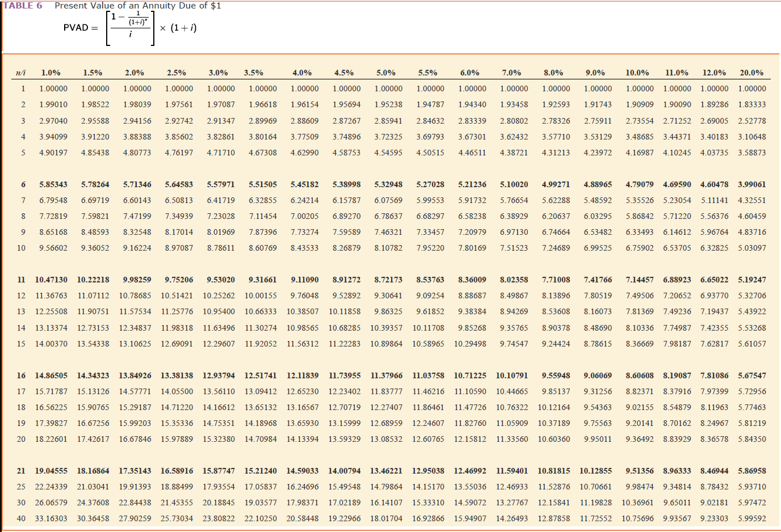Click the value 9.20141 in row 19

pos(640,423)
